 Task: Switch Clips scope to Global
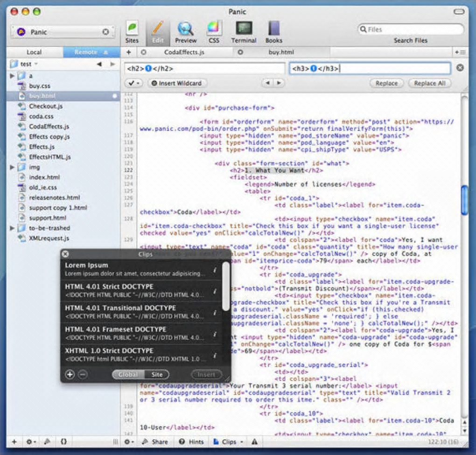(x=128, y=374)
